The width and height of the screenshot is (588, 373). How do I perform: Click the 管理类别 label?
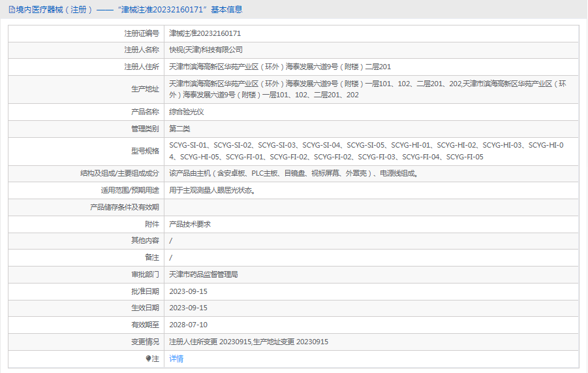(145, 129)
